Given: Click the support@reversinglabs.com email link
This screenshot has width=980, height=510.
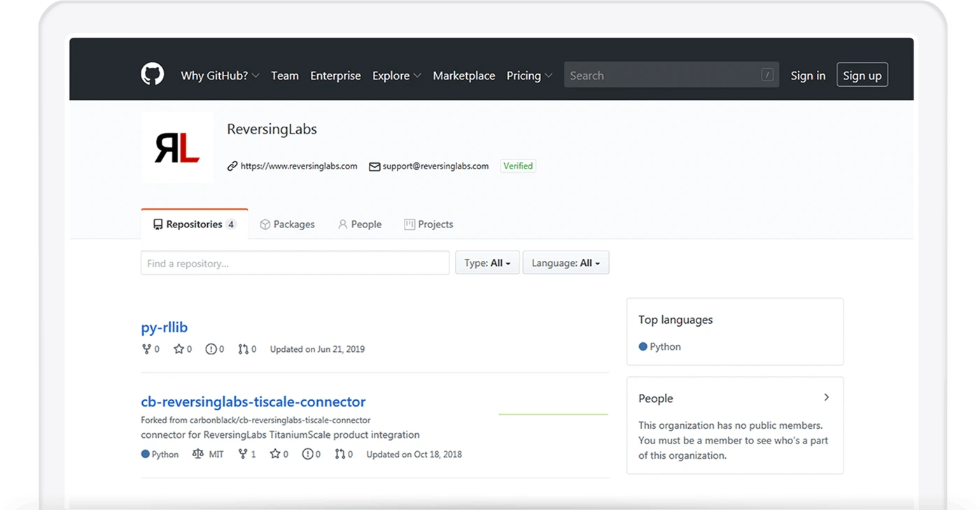Looking at the screenshot, I should [435, 167].
